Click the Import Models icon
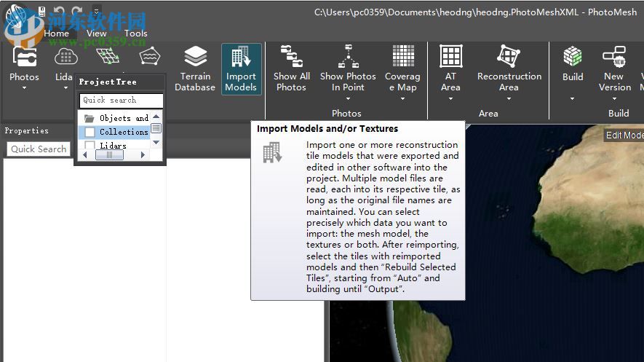This screenshot has height=362, width=644. (x=241, y=58)
